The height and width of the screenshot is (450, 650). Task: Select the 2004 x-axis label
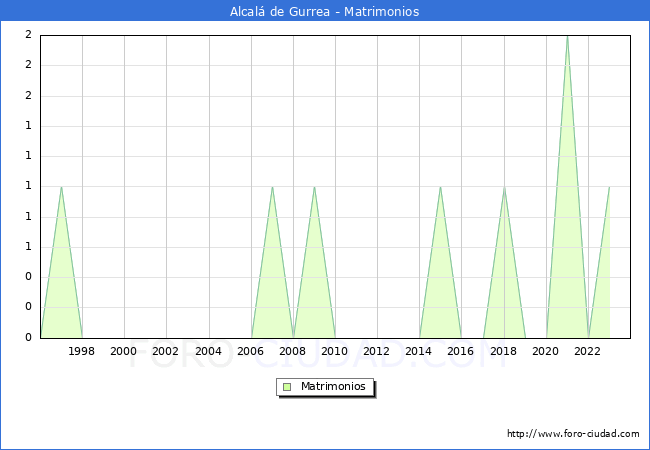[208, 351]
